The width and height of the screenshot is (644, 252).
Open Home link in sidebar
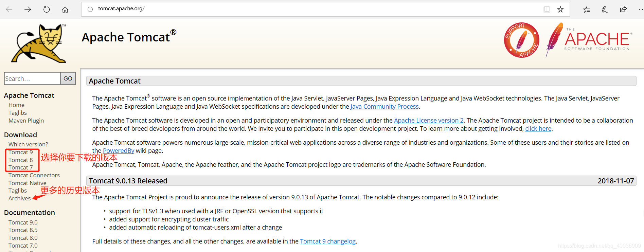click(x=16, y=105)
